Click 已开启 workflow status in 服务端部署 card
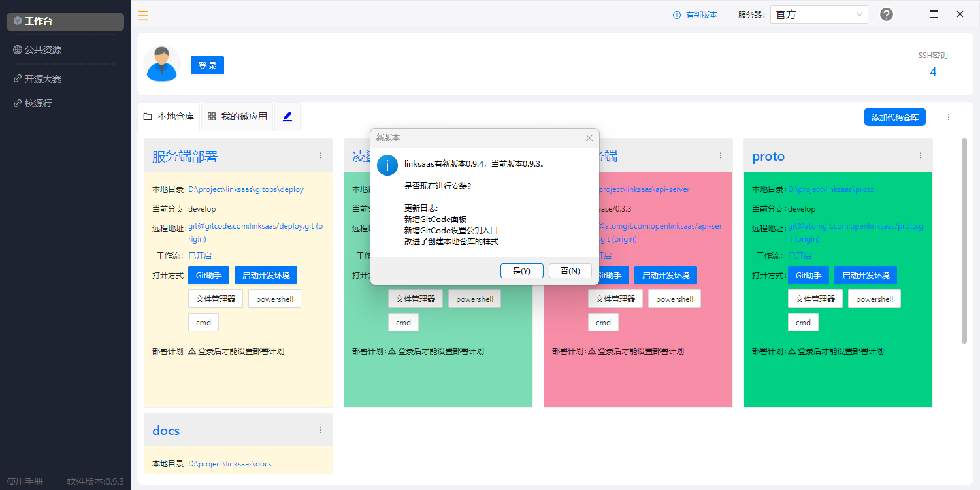 200,255
